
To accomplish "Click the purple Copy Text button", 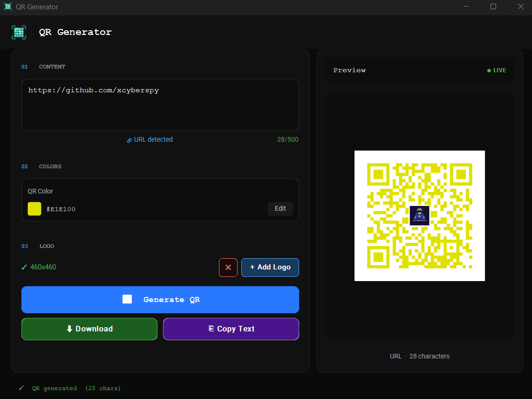I will [x=231, y=329].
